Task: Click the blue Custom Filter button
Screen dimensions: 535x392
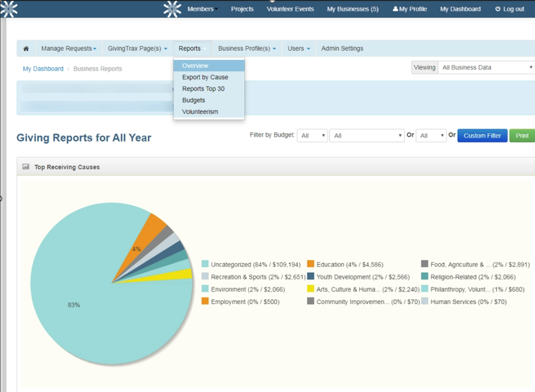Action: pyautogui.click(x=482, y=135)
